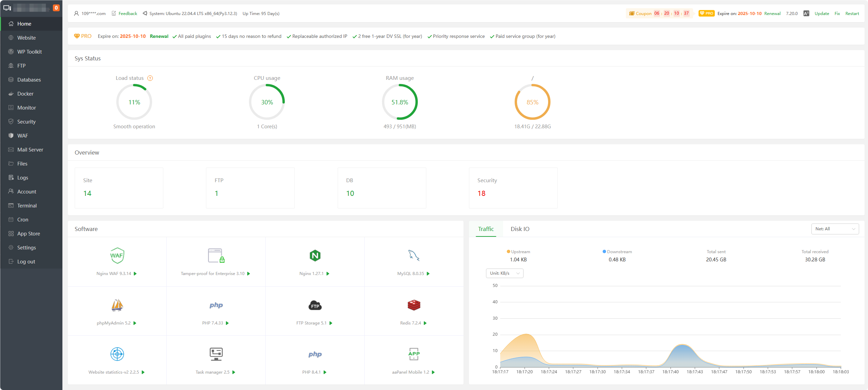Image resolution: width=868 pixels, height=390 pixels.
Task: Open the FTP overview card showing 1
Action: 250,188
